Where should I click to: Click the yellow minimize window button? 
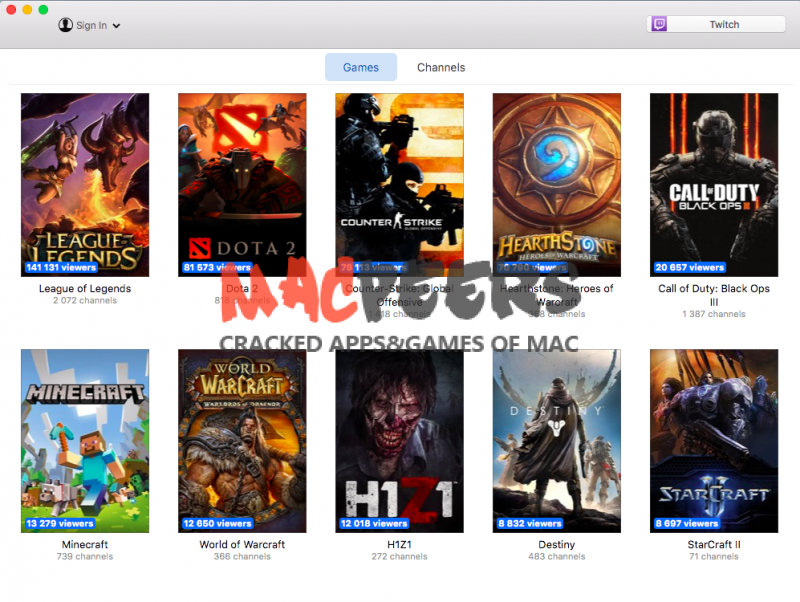tap(27, 9)
